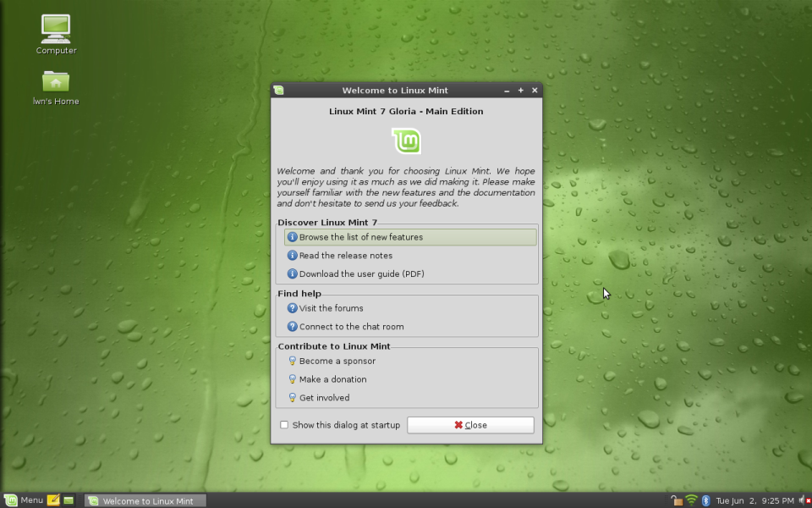Click the date and time clock
Image resolution: width=812 pixels, height=508 pixels.
tap(754, 500)
